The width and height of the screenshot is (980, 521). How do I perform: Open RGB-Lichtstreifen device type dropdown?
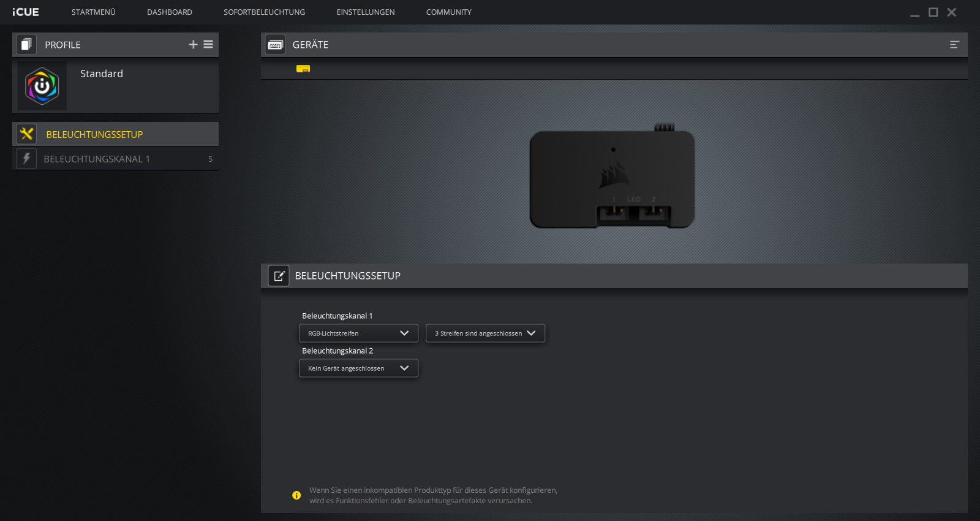click(358, 333)
